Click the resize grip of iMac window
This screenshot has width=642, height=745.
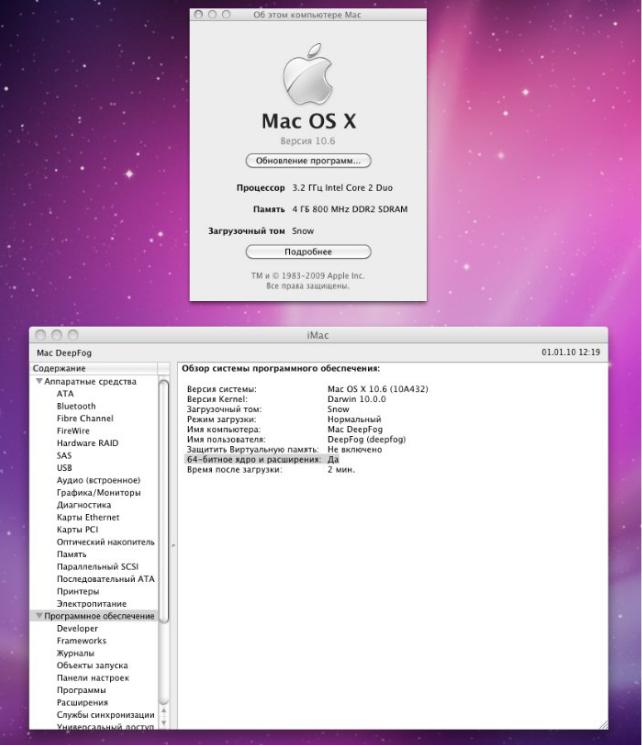(x=603, y=724)
